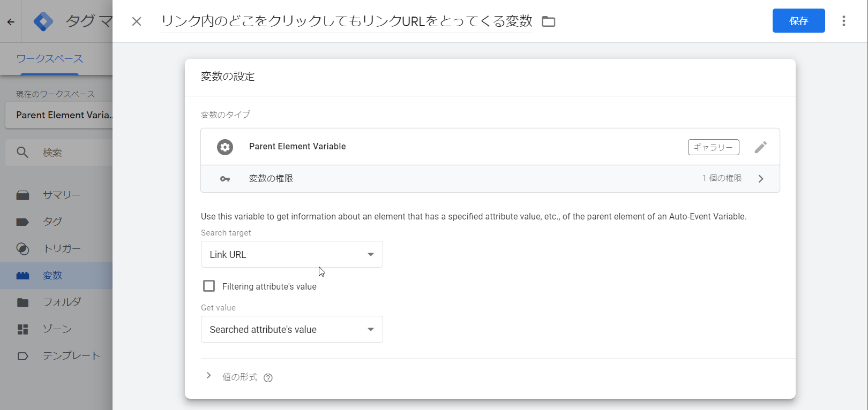Click the Parent Element Variable type row
The height and width of the screenshot is (410, 868).
pyautogui.click(x=490, y=147)
